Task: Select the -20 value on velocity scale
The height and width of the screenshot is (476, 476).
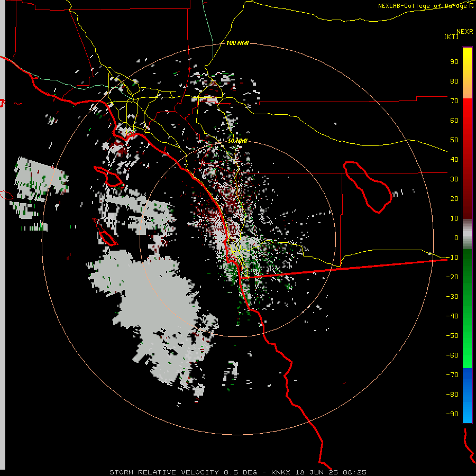Action: (x=452, y=277)
